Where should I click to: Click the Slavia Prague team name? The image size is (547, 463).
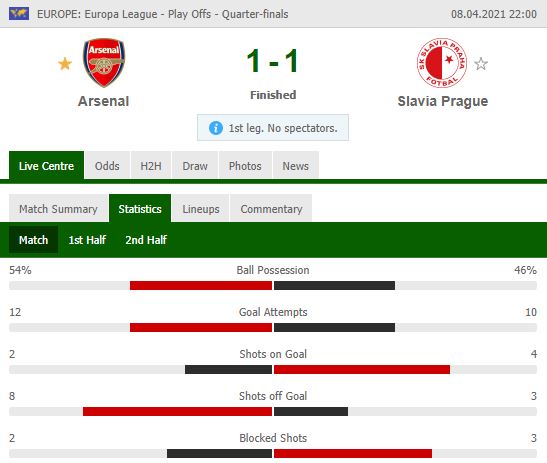coord(443,101)
